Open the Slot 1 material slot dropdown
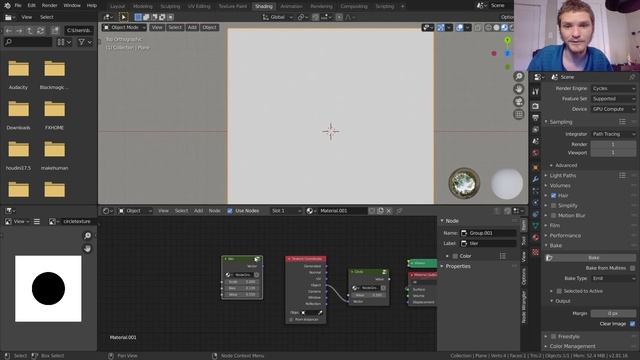This screenshot has width=640, height=360. click(x=286, y=211)
